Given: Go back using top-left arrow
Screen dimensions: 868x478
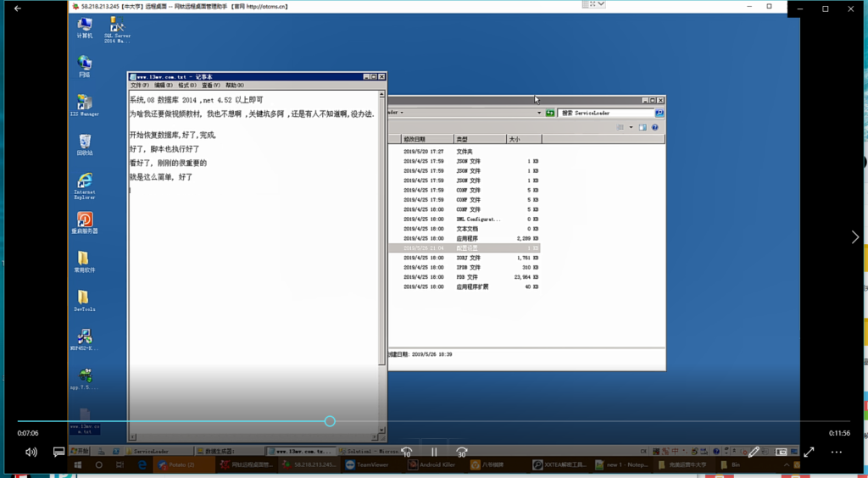Looking at the screenshot, I should [x=18, y=8].
